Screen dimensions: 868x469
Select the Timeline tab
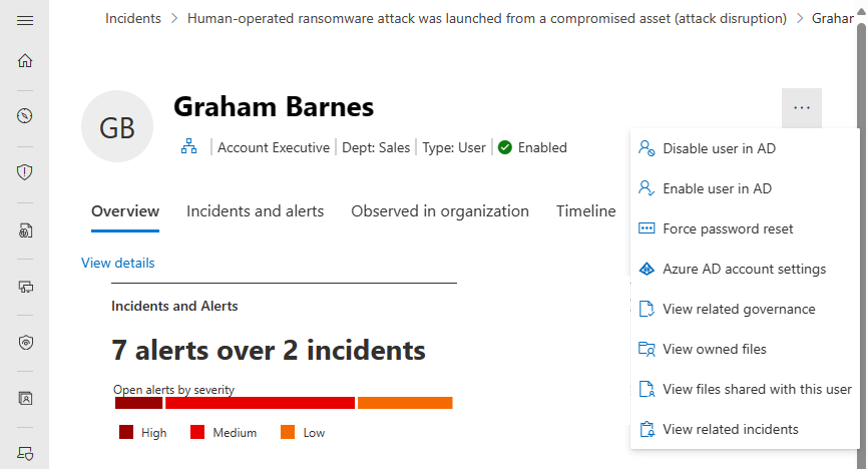pos(585,211)
